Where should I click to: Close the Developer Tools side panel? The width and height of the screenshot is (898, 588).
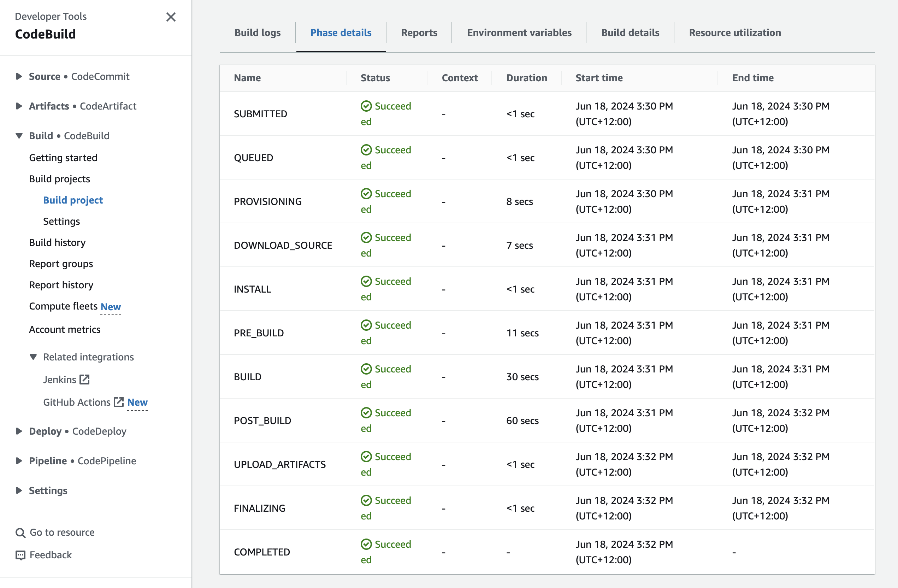[x=171, y=17]
